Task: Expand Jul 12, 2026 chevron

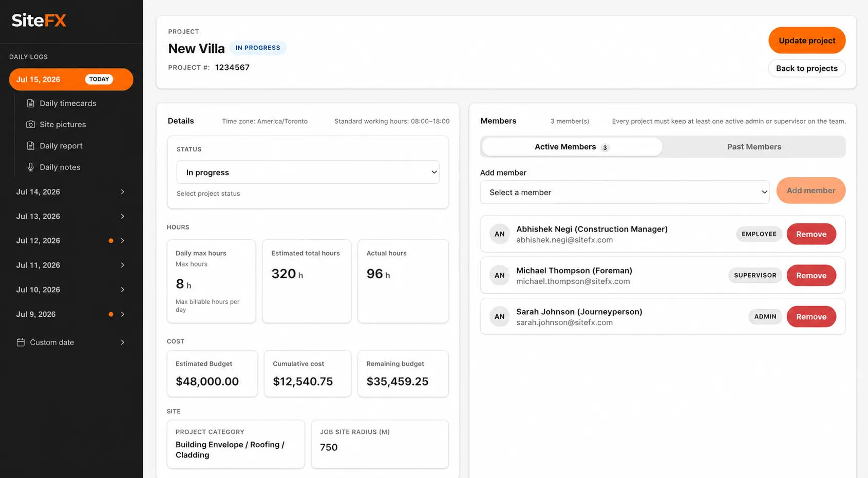Action: (122, 241)
